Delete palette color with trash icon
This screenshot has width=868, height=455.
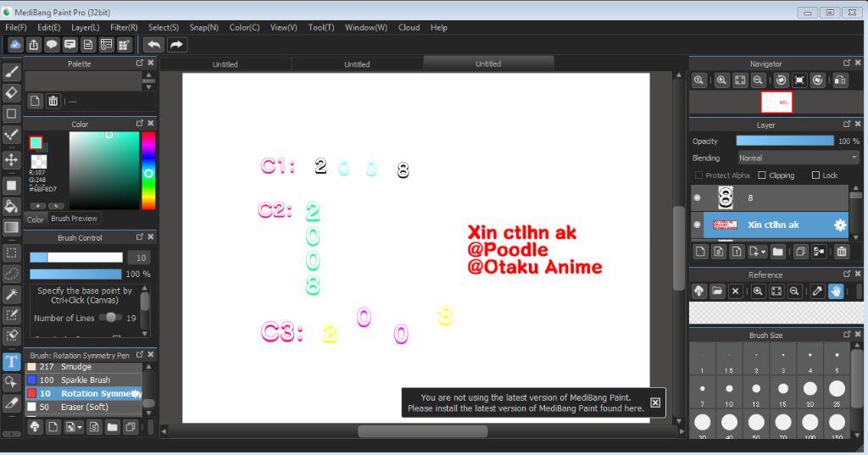tap(53, 102)
